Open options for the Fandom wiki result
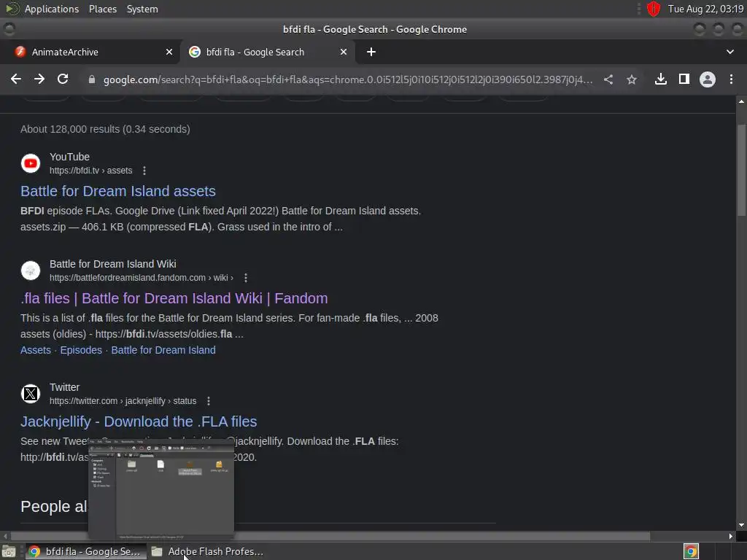Viewport: 747px width, 560px height. [x=246, y=278]
